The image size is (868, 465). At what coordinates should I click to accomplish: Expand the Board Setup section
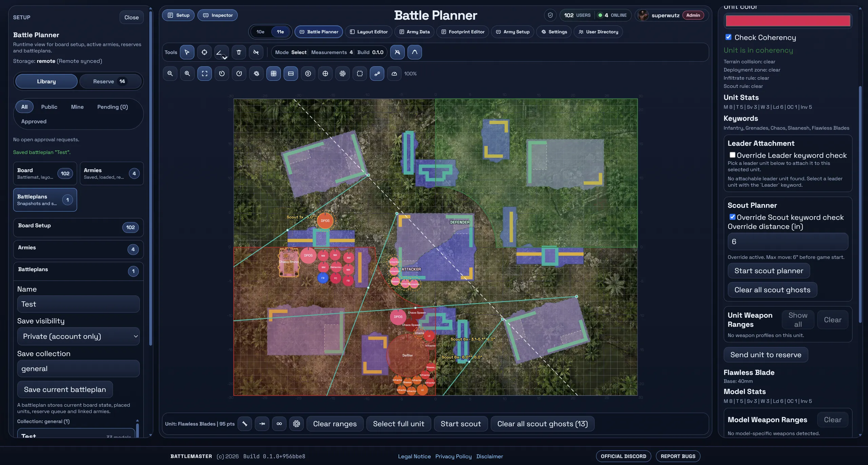coord(78,227)
